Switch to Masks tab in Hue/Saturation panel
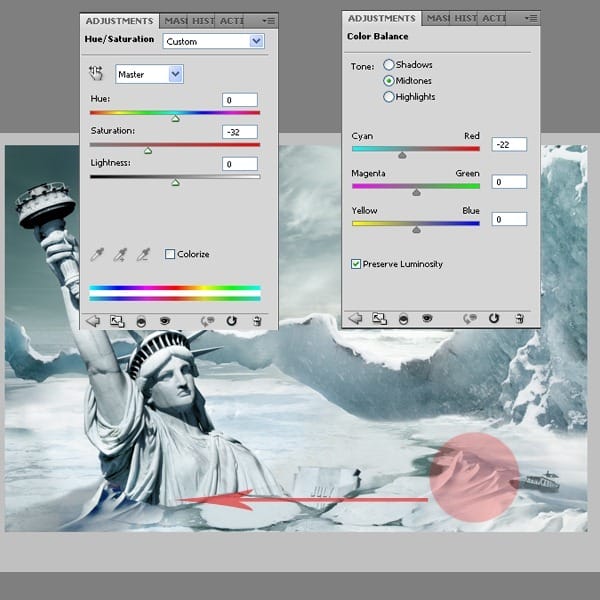The width and height of the screenshot is (600, 600). (175, 21)
